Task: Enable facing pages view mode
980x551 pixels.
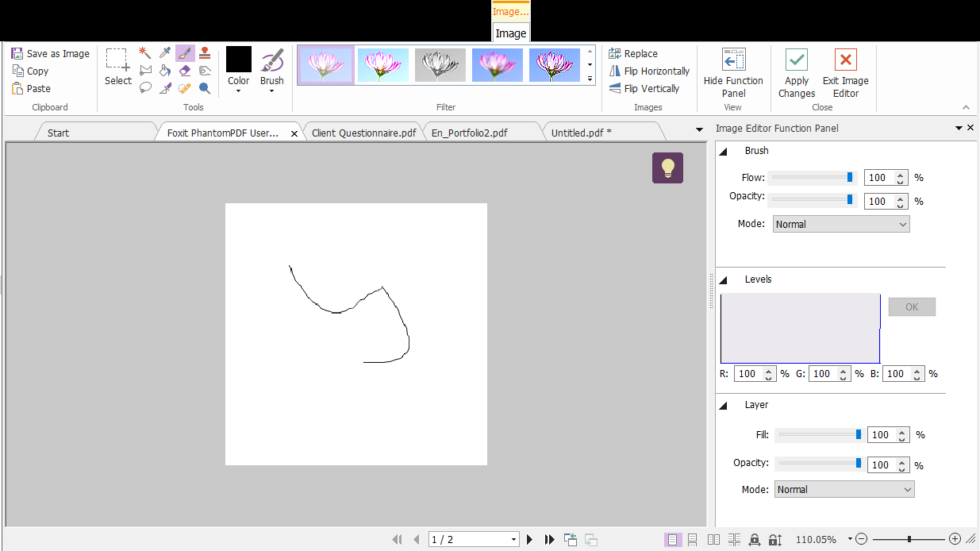Action: (x=713, y=540)
